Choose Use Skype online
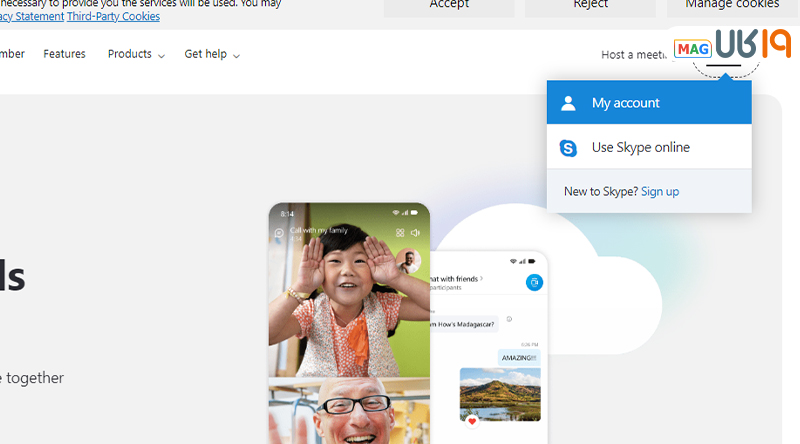Image resolution: width=800 pixels, height=444 pixels. (649, 147)
